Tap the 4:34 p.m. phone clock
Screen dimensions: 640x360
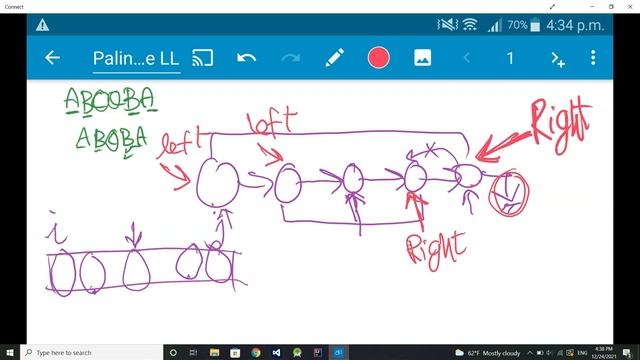point(575,26)
